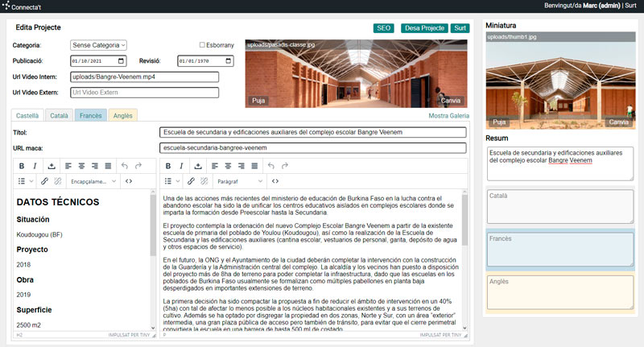Click the Francès resum textarea
Image resolution: width=644 pixels, height=347 pixels.
560,250
